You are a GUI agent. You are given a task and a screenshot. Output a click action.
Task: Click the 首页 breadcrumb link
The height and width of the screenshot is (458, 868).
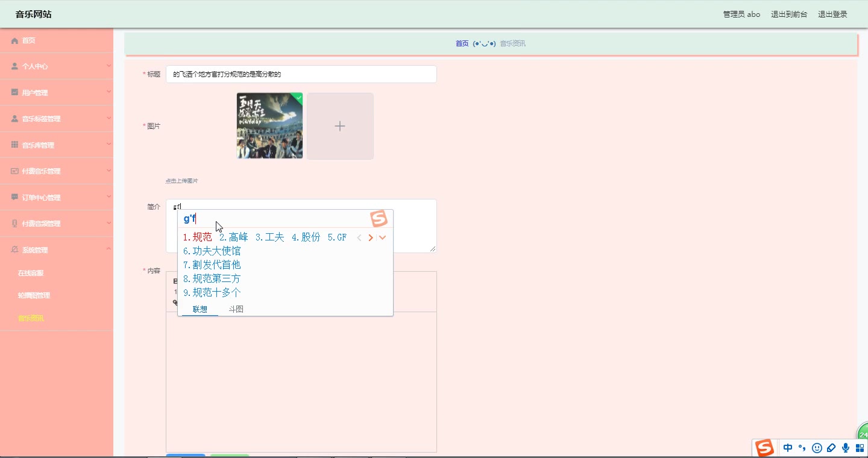[462, 43]
